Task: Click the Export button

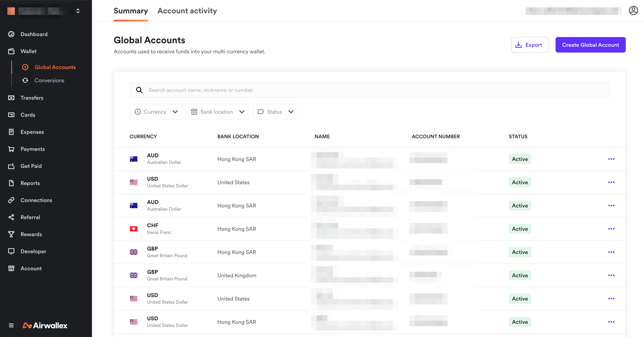Action: (530, 45)
